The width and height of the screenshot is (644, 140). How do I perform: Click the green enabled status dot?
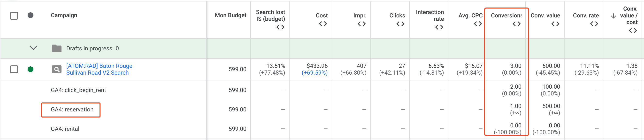31,69
